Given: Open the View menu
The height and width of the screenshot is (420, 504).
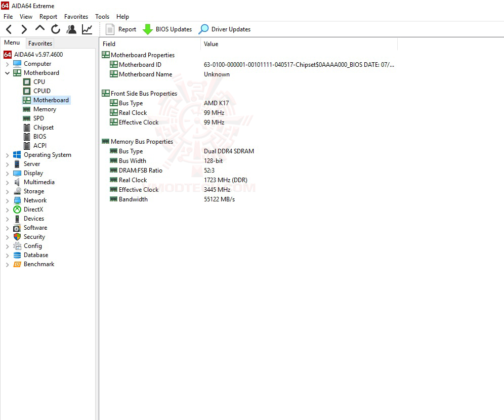Looking at the screenshot, I should pos(26,16).
